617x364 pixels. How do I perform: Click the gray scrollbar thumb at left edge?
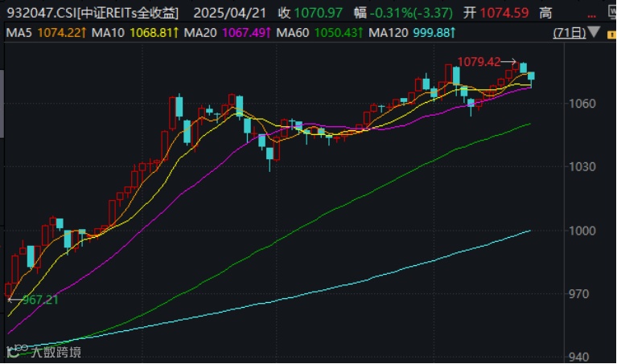click(x=2, y=104)
